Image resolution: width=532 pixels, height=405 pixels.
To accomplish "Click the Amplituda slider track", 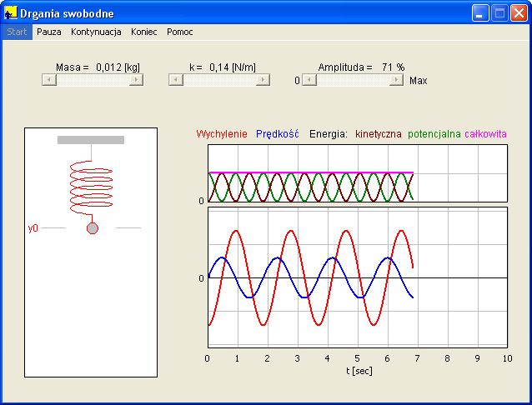I will 353,81.
